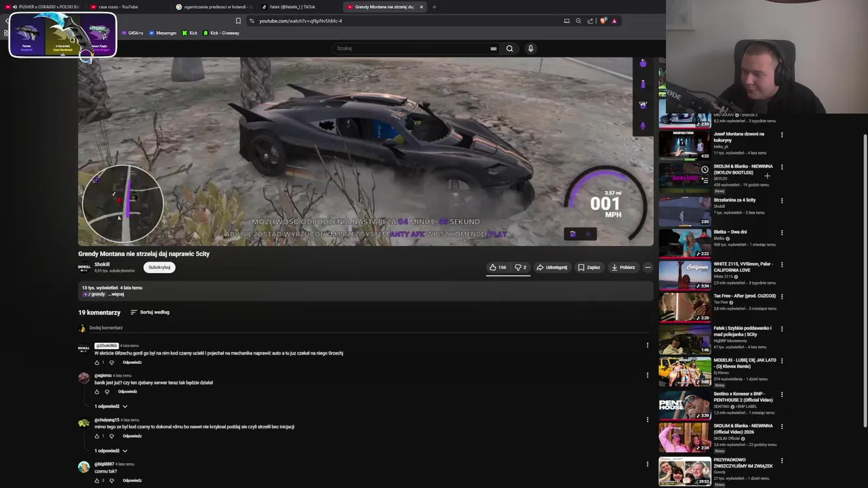Like the @Shokill66 comment
This screenshot has height=488, width=868.
pos(97,363)
